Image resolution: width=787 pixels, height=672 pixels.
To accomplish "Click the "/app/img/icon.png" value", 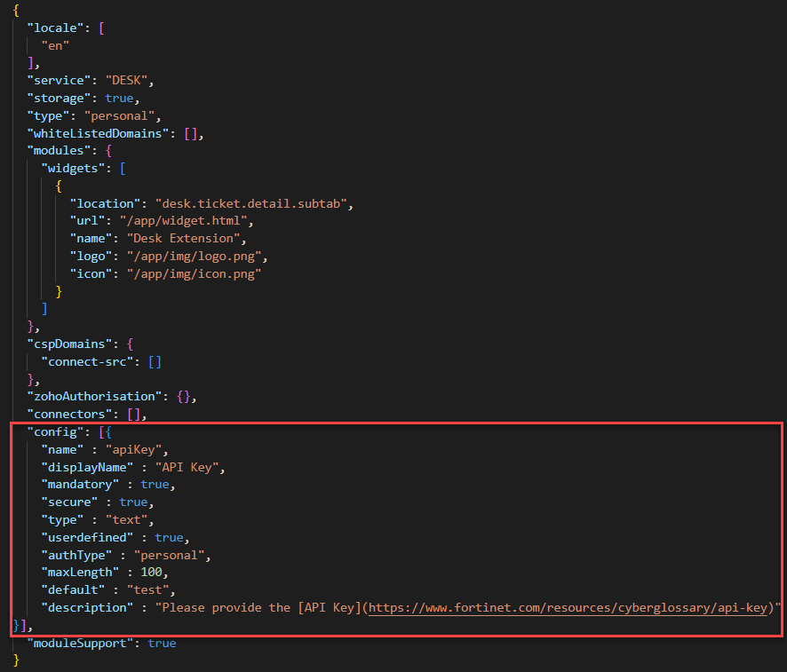I will click(194, 273).
